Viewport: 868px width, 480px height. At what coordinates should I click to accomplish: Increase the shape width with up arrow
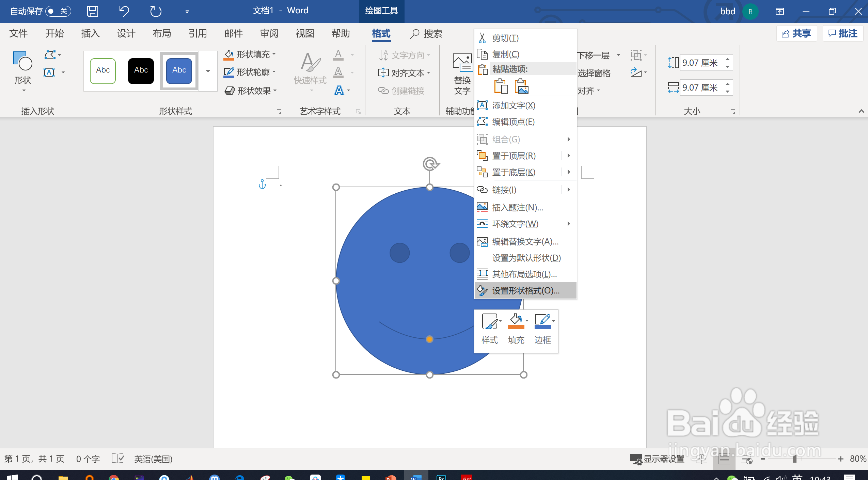pos(728,83)
